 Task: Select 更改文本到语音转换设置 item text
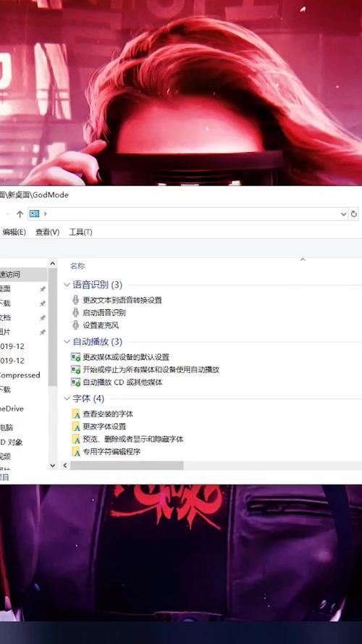(122, 300)
